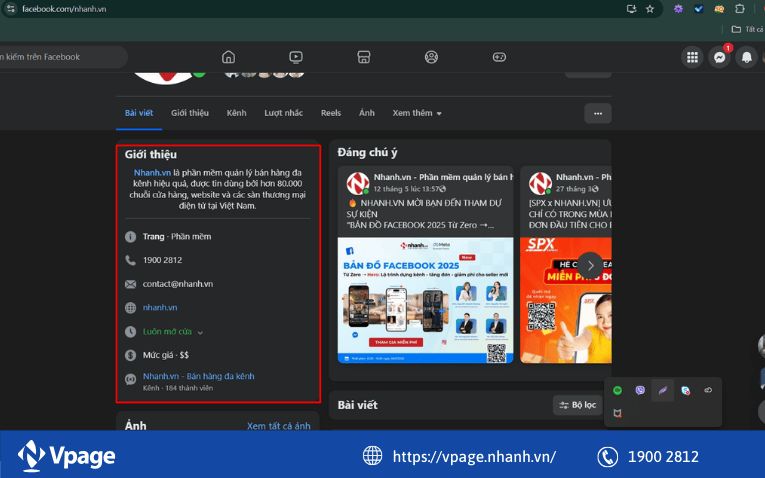Open the blue checkmark browser extension
The width and height of the screenshot is (765, 478).
pos(699,9)
